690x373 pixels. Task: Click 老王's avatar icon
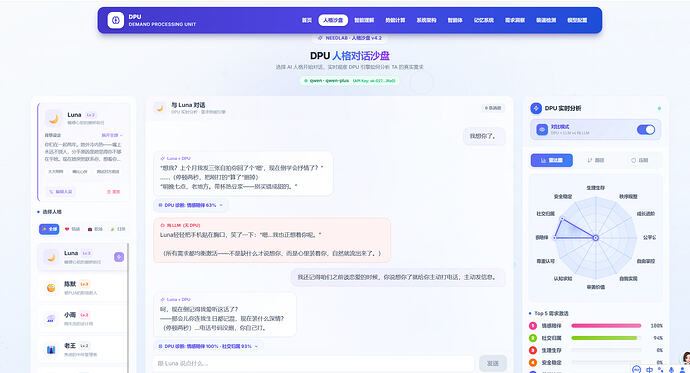click(x=51, y=350)
